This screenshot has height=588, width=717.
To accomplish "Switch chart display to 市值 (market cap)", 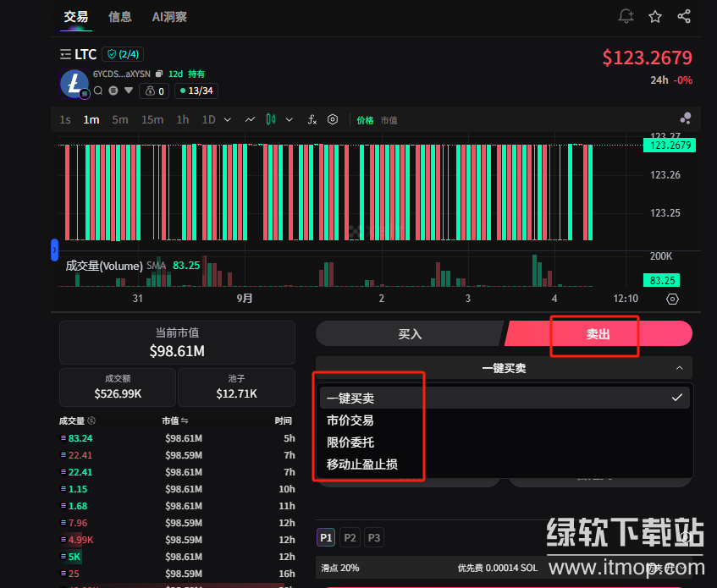I will (x=389, y=121).
